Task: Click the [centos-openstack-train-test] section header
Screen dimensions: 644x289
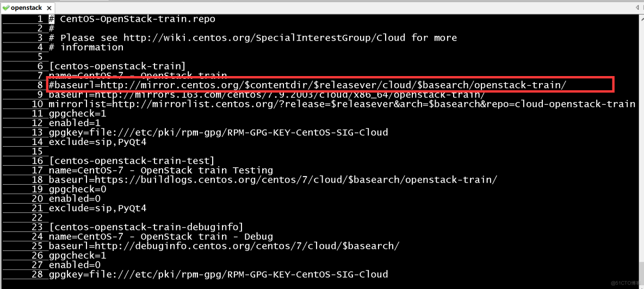Action: pyautogui.click(x=132, y=161)
